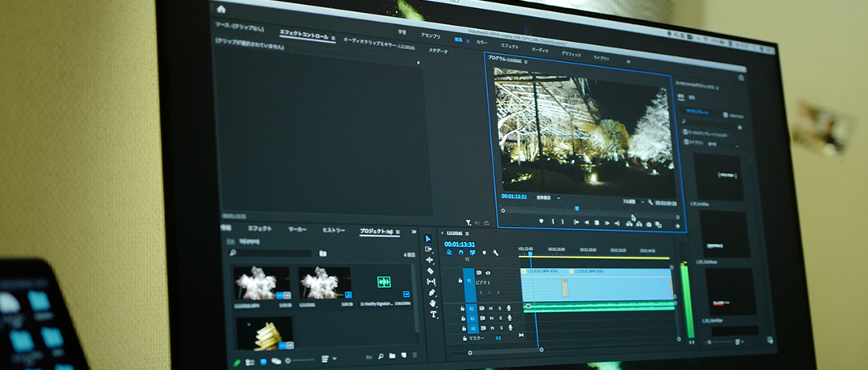This screenshot has width=868, height=370.
Task: Click the play button in Program monitor
Action: coord(596,223)
